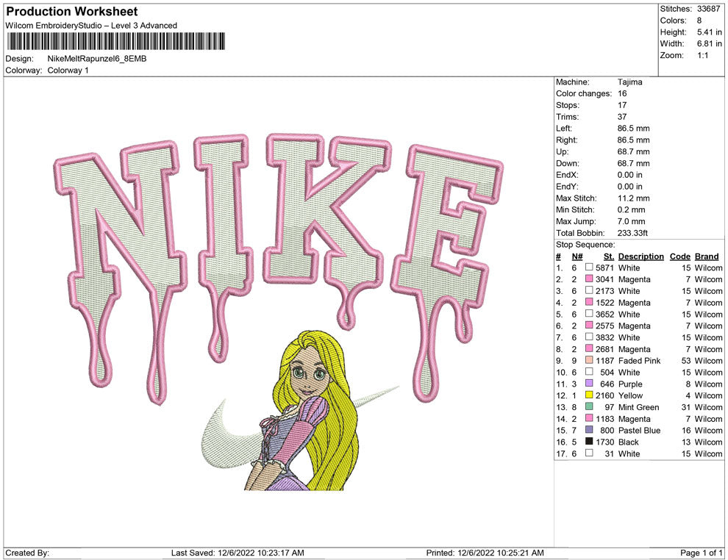
Task: Click stitch count 2681 in stop 8
Action: click(x=604, y=349)
